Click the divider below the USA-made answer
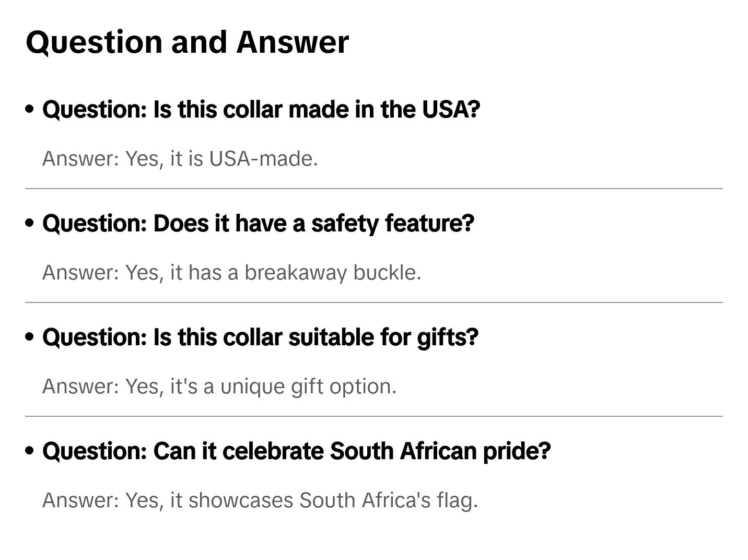This screenshot has height=560, width=748. click(x=374, y=189)
